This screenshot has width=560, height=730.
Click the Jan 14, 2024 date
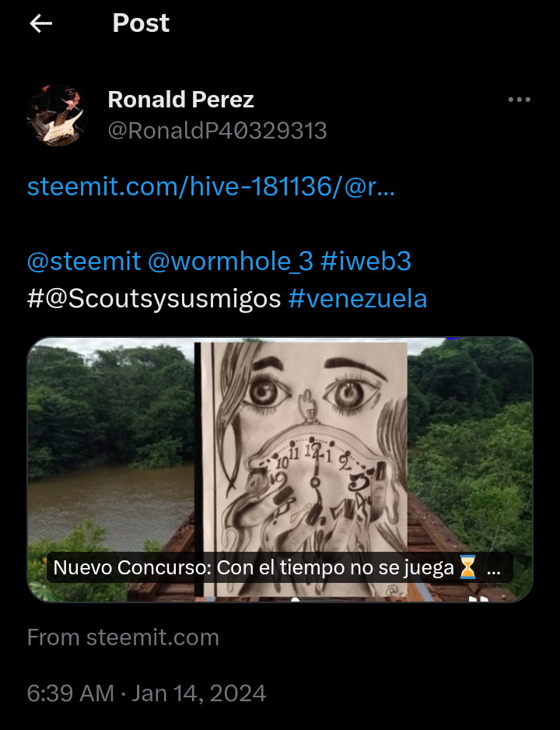click(x=199, y=693)
